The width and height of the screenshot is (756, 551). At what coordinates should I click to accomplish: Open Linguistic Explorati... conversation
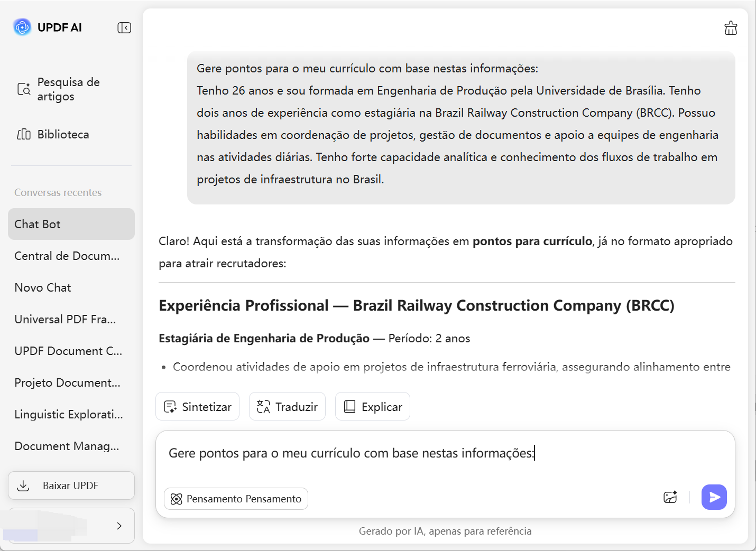point(69,414)
